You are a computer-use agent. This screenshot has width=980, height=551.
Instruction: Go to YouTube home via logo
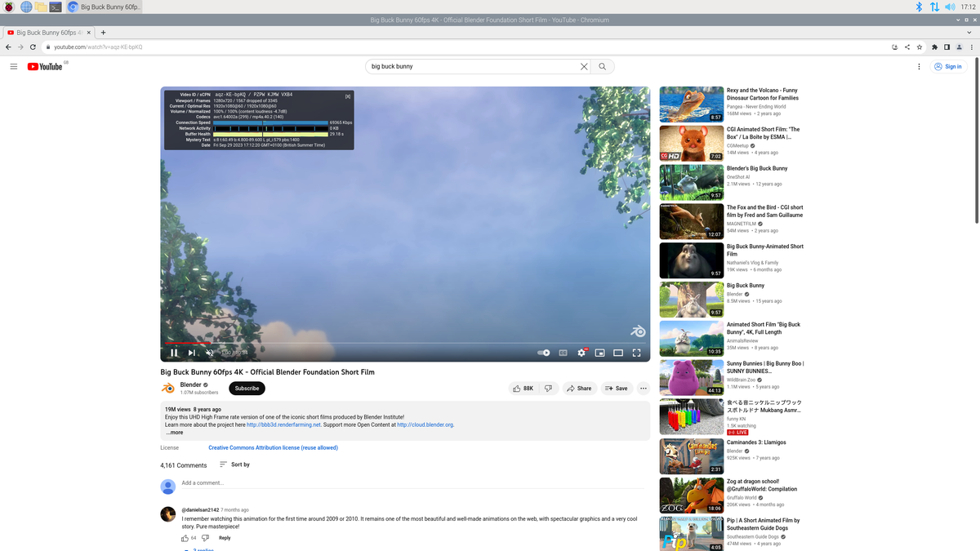click(x=45, y=66)
